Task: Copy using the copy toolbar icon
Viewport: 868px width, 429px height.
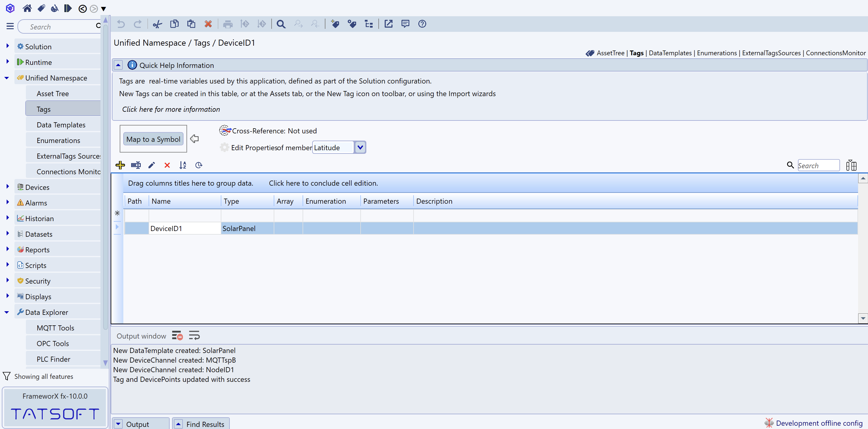Action: point(174,24)
